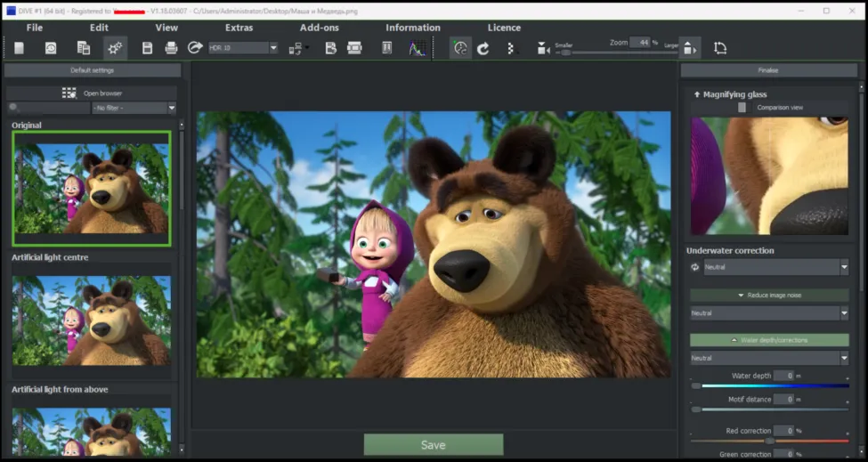Click the refresh icon beside Underwater correction Neutral
Viewport: 868px width, 462px height.
[694, 267]
